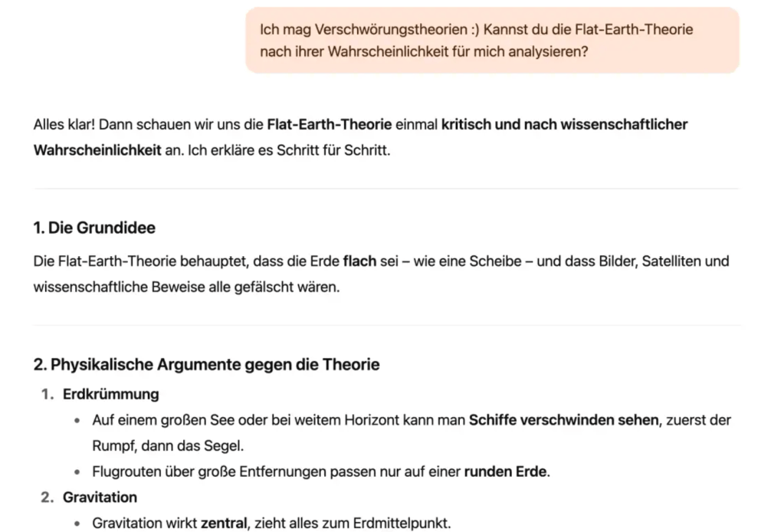
Task: Click the divider line above Physikalische Argumente
Action: [386, 325]
